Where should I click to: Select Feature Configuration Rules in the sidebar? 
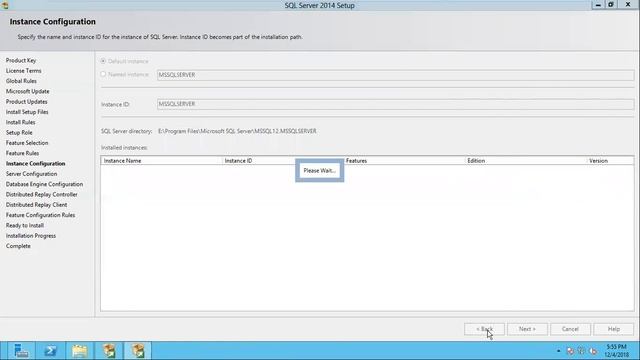point(40,215)
